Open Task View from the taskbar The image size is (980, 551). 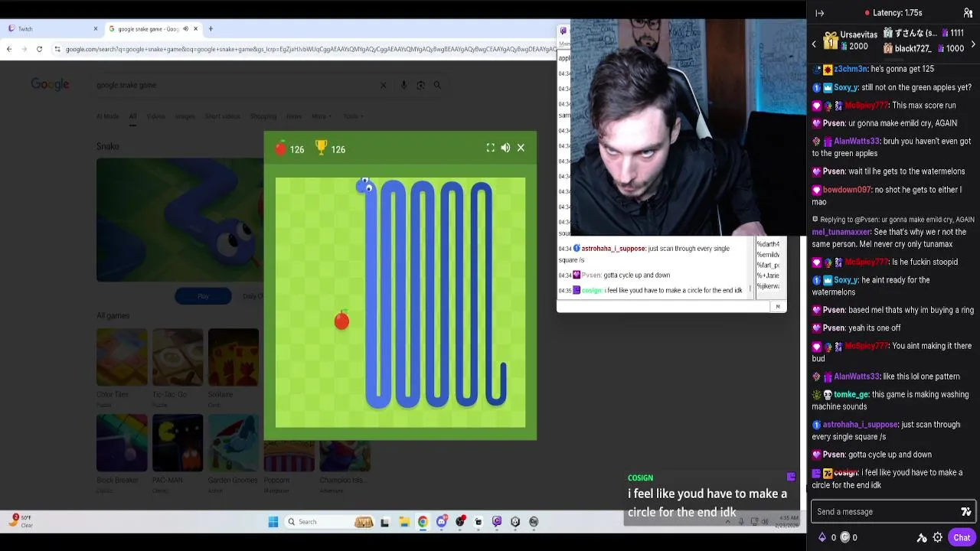pyautogui.click(x=384, y=522)
